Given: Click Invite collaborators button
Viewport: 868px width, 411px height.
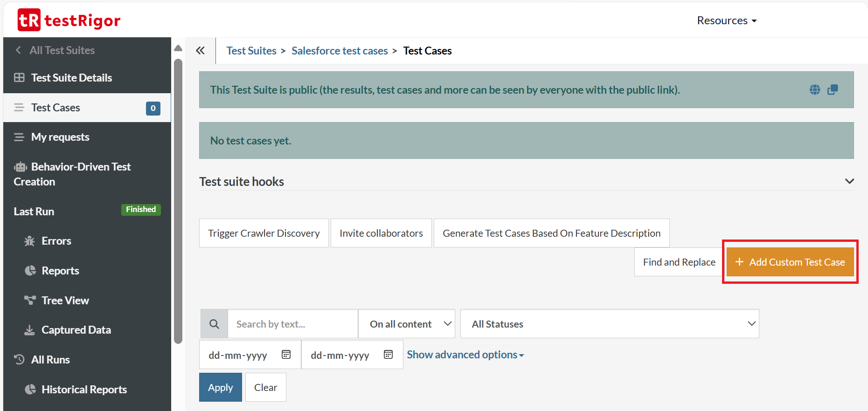Looking at the screenshot, I should click(x=381, y=233).
